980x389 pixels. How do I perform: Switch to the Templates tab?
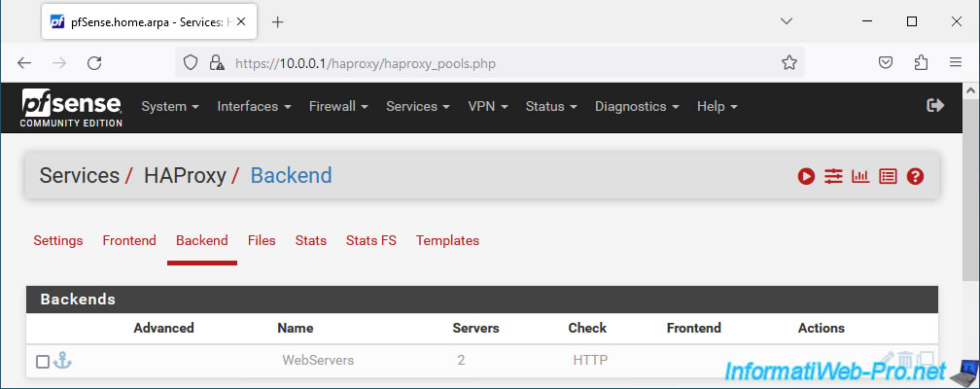coord(447,241)
